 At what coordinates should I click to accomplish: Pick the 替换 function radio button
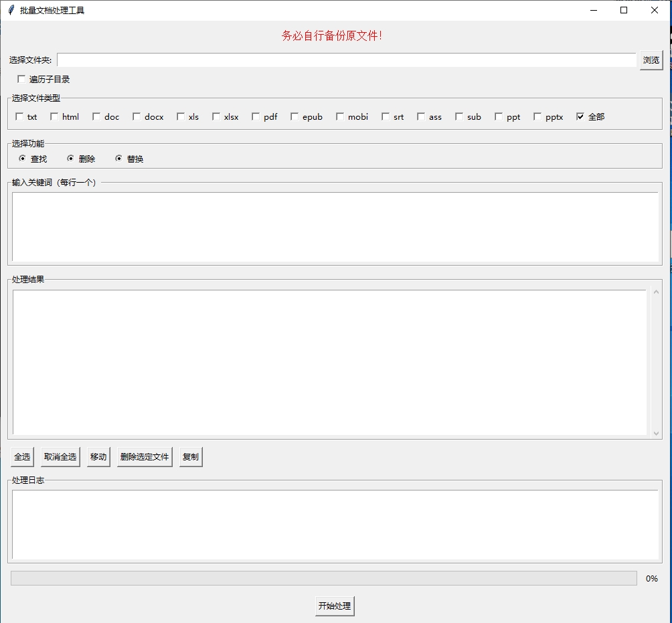click(119, 159)
